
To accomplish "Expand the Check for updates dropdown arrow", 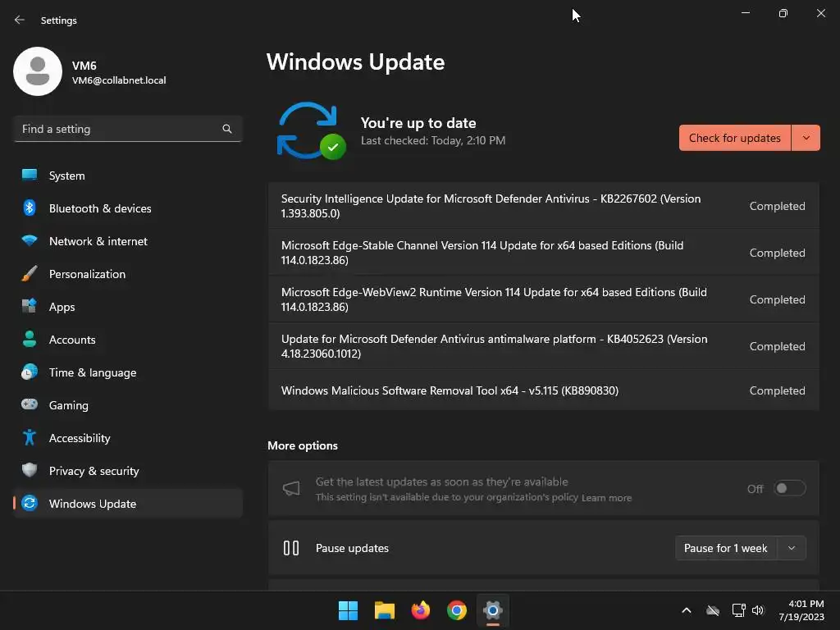I will pos(806,138).
